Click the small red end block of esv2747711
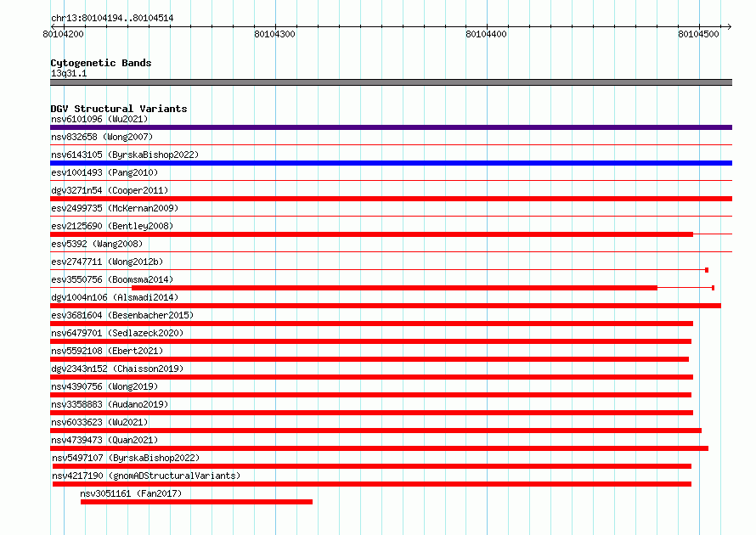 click(707, 270)
